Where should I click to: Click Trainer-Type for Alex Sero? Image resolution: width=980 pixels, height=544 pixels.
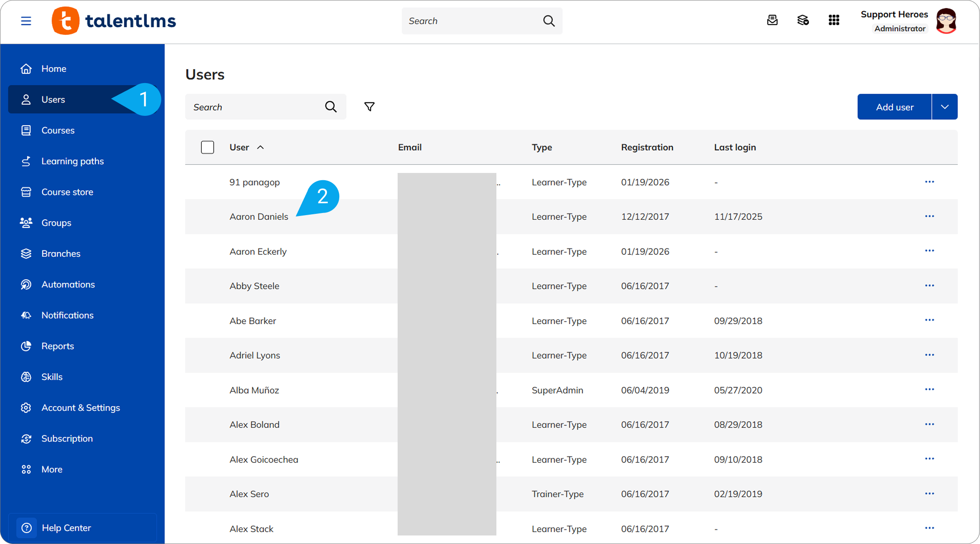pos(558,494)
